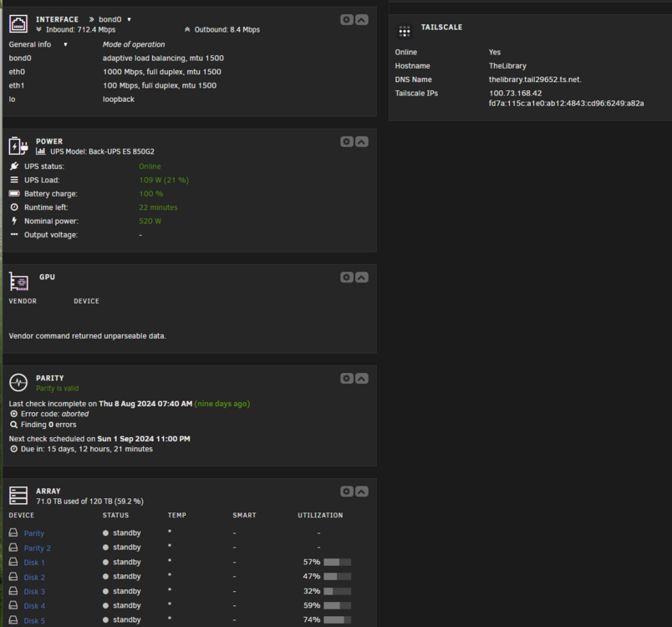
Task: Click the eth0 interface row label
Action: (17, 72)
